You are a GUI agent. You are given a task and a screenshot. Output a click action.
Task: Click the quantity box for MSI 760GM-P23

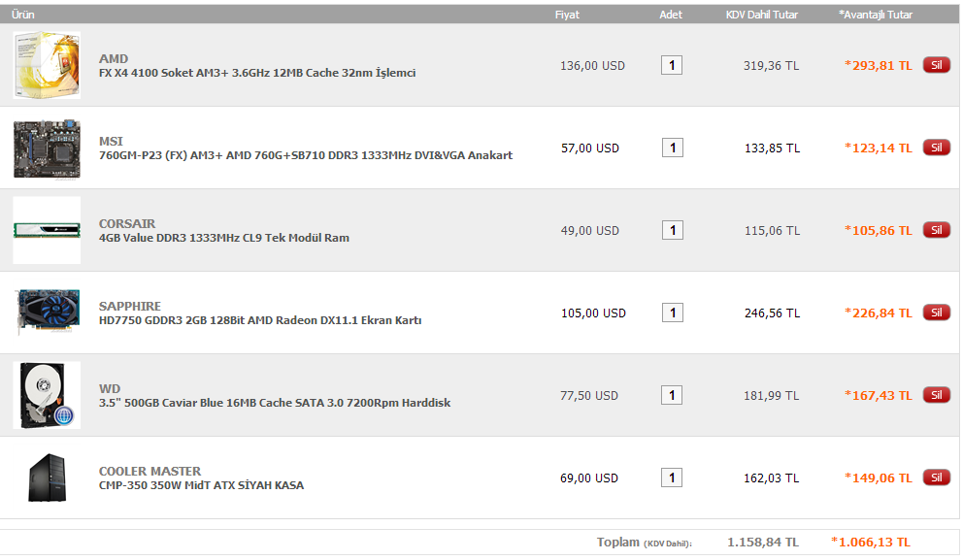tap(671, 148)
